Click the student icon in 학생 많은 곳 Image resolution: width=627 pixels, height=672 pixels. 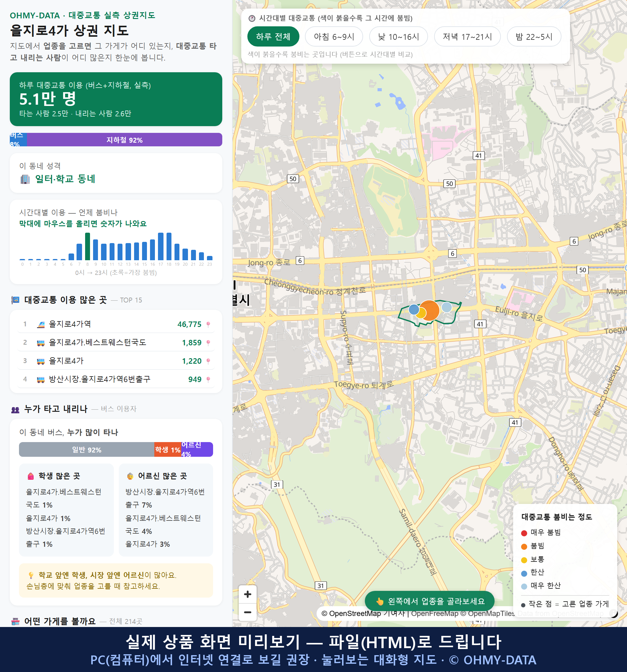31,476
